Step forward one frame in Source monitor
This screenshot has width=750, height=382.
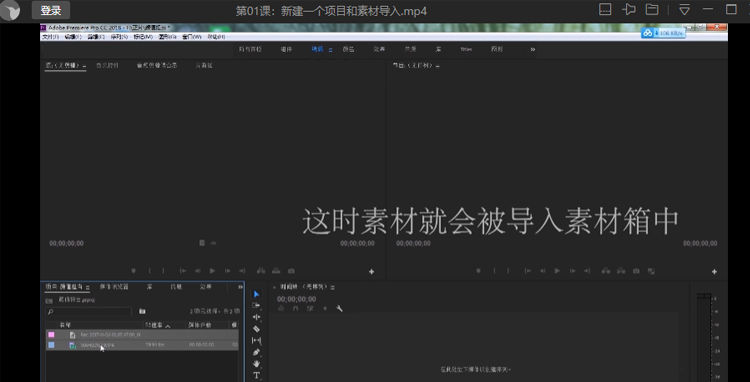tap(227, 271)
